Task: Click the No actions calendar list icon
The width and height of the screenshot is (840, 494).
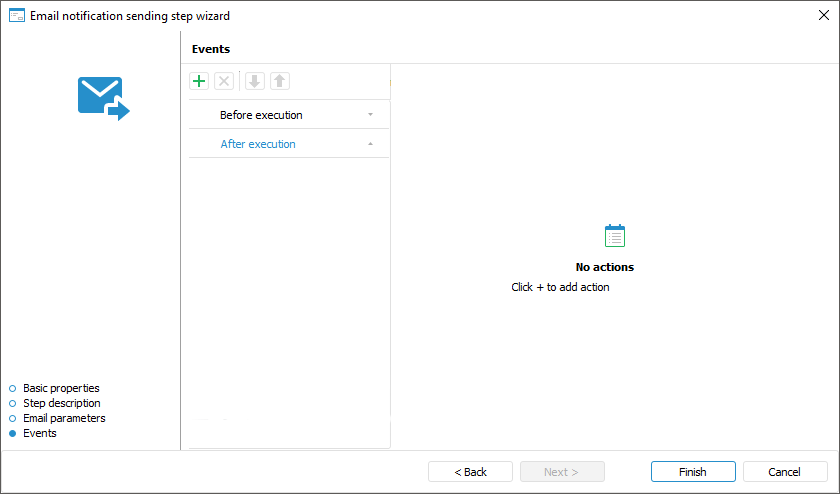Action: [x=615, y=236]
